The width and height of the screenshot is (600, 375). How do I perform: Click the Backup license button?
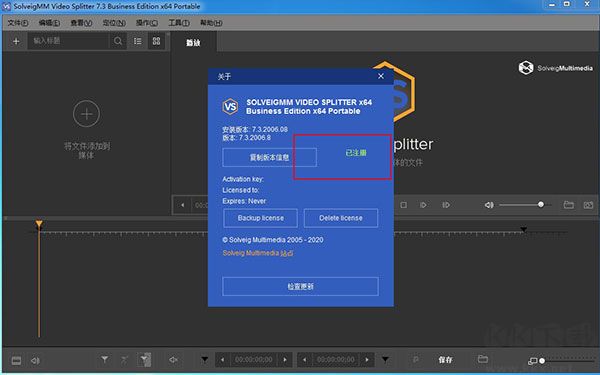(x=261, y=218)
